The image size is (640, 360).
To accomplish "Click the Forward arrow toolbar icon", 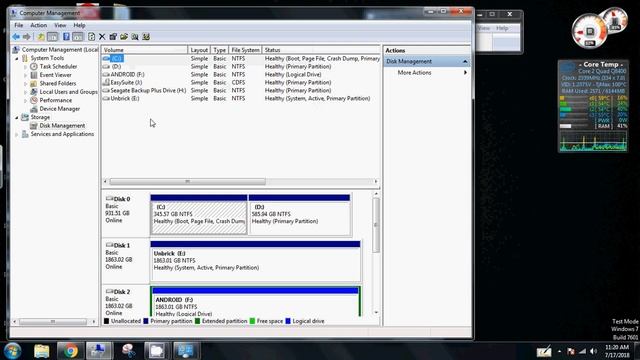I will (x=27, y=37).
